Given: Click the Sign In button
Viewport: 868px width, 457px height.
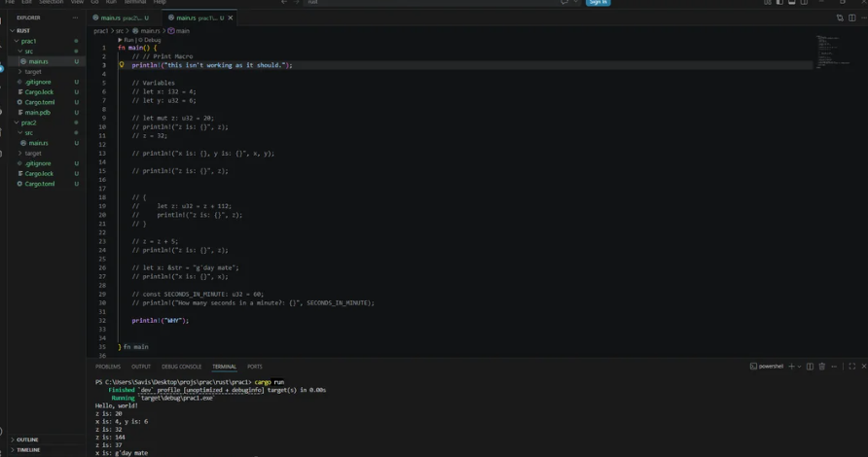Looking at the screenshot, I should pyautogui.click(x=598, y=2).
